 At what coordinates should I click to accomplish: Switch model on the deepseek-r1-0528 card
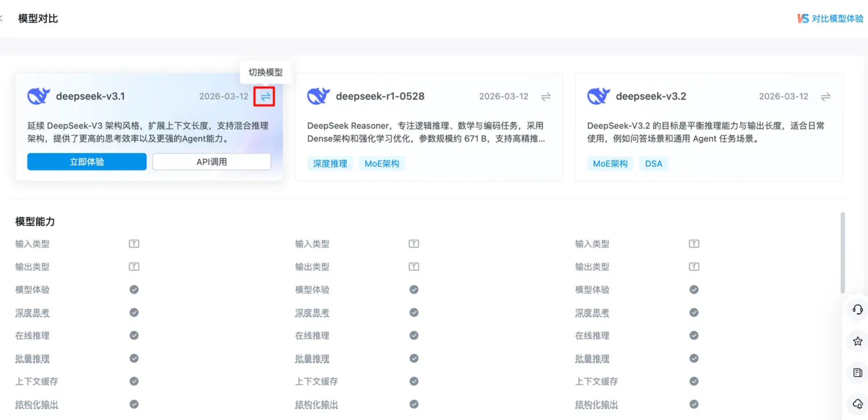pyautogui.click(x=545, y=97)
